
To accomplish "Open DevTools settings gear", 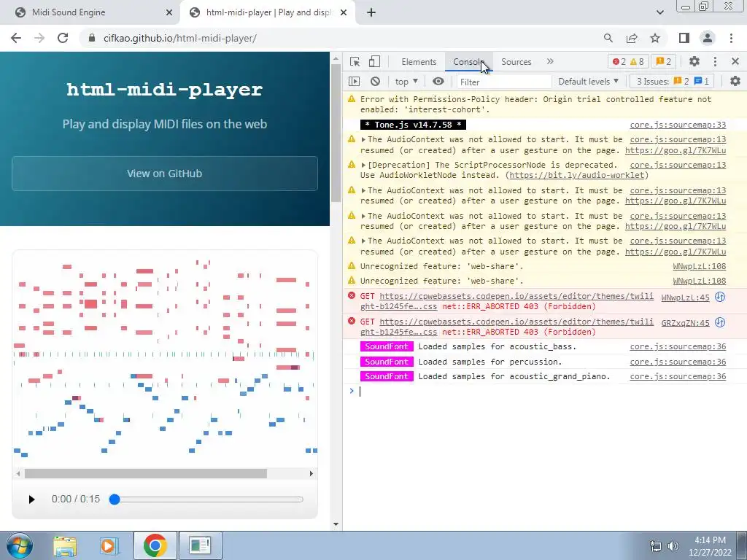I will tap(694, 61).
